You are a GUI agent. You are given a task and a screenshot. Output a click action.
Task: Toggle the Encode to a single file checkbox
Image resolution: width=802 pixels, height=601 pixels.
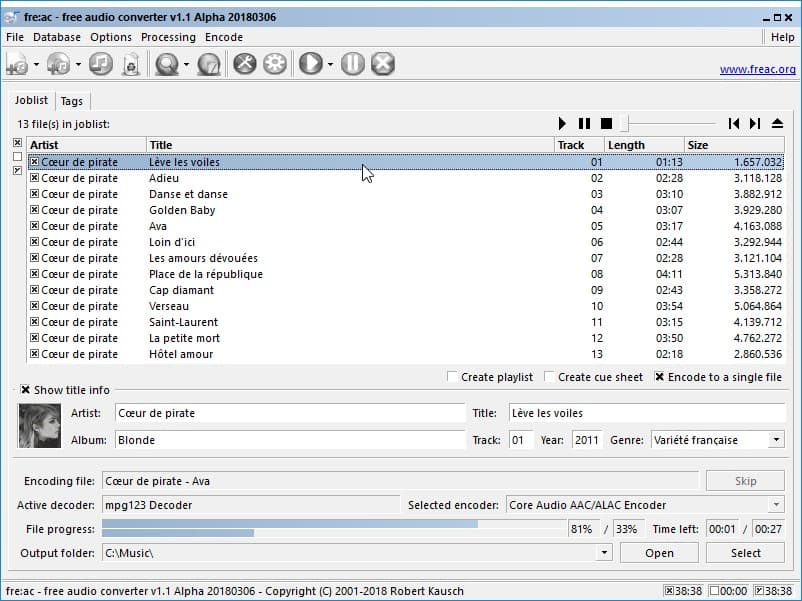(x=660, y=377)
